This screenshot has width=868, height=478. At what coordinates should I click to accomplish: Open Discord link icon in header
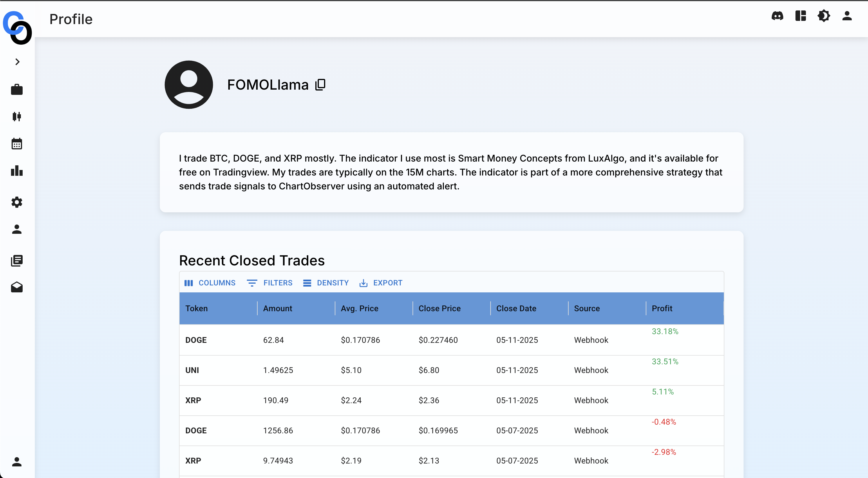pyautogui.click(x=777, y=16)
